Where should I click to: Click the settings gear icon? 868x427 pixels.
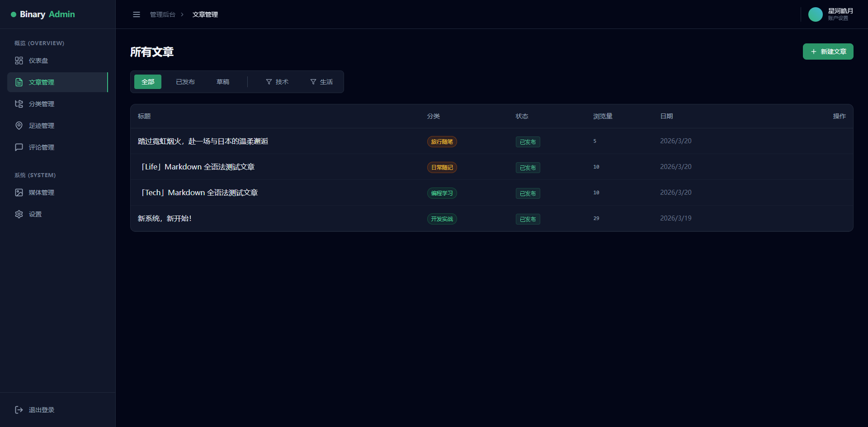pyautogui.click(x=19, y=214)
